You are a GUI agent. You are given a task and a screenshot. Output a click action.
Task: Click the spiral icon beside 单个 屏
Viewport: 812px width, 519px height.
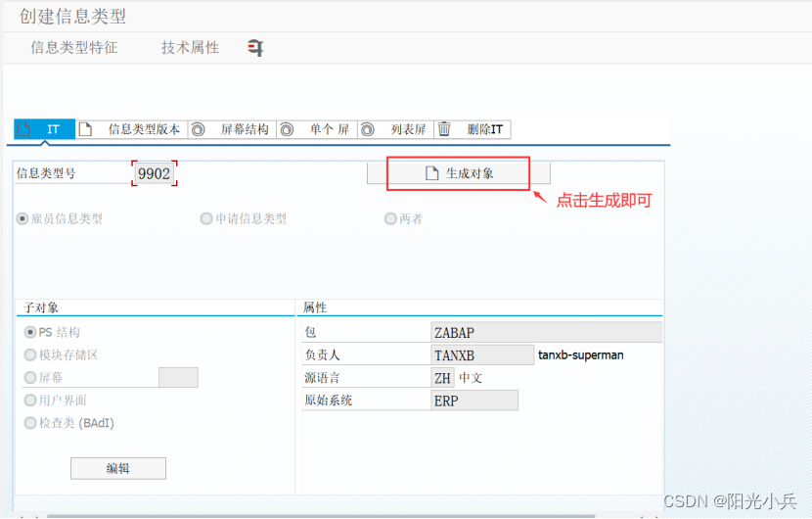coord(287,129)
